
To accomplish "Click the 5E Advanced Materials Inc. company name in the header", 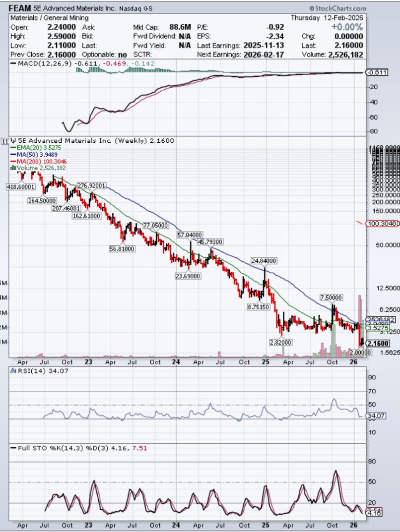I will pyautogui.click(x=74, y=8).
